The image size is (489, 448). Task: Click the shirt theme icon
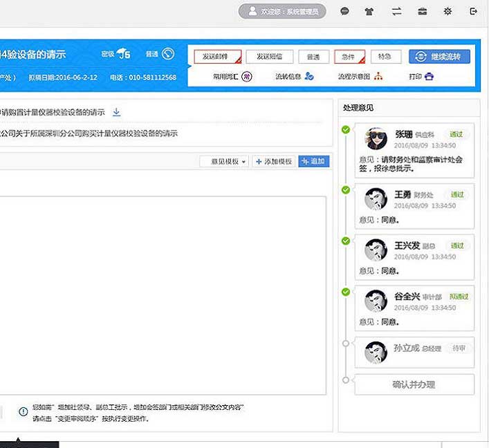click(x=371, y=12)
